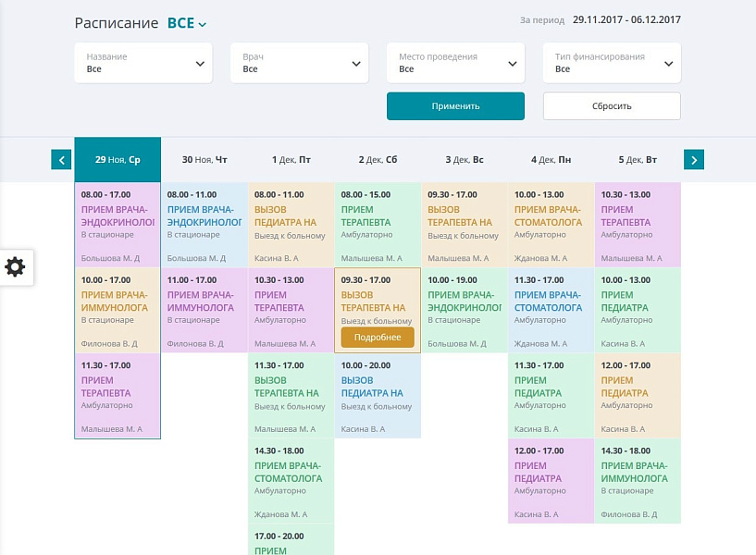Image resolution: width=756 pixels, height=555 pixels.
Task: Select the 2 Дек, Сб day header
Action: coord(377,160)
